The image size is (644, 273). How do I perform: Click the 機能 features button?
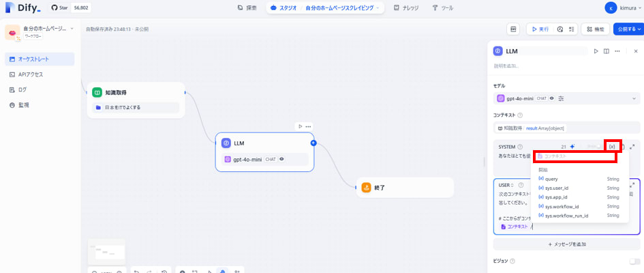[x=595, y=29]
